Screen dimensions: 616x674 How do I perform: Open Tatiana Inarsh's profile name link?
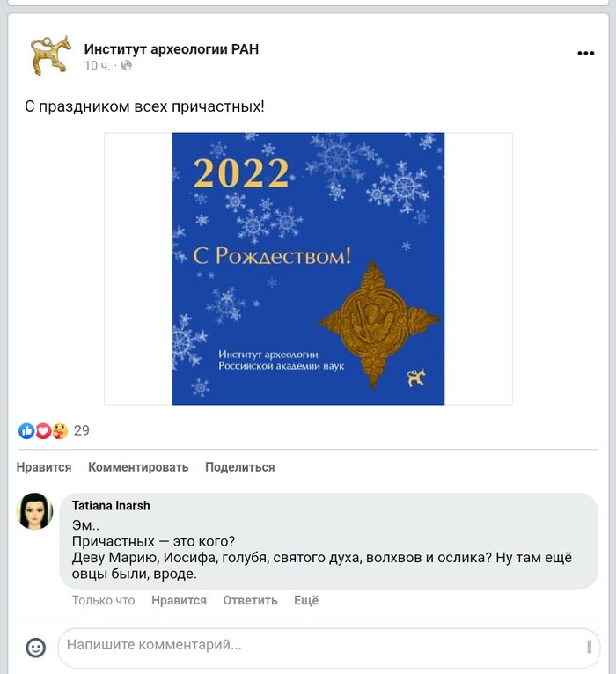click(111, 505)
